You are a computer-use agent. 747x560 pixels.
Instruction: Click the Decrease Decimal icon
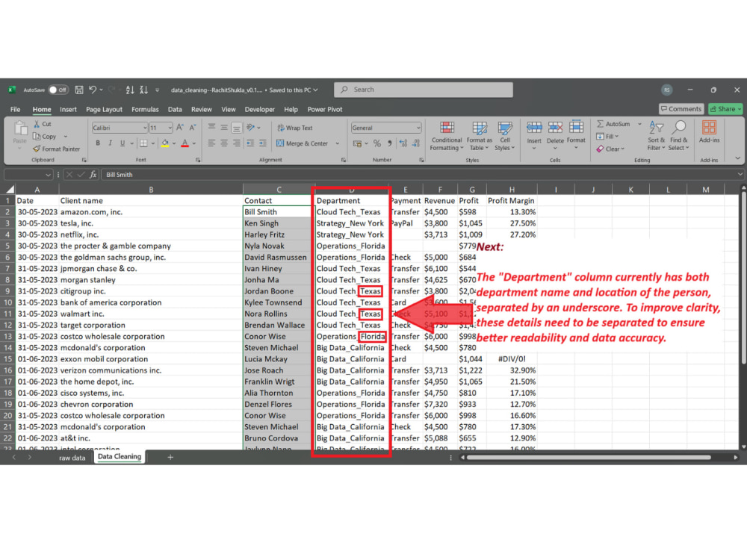(416, 143)
